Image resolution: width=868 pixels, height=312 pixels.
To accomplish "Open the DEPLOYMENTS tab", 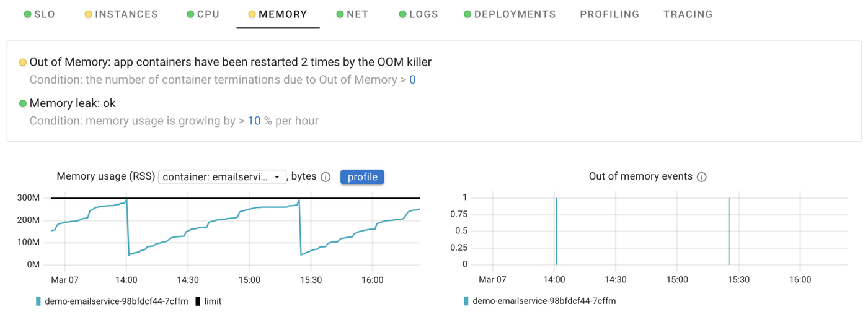I will 509,14.
